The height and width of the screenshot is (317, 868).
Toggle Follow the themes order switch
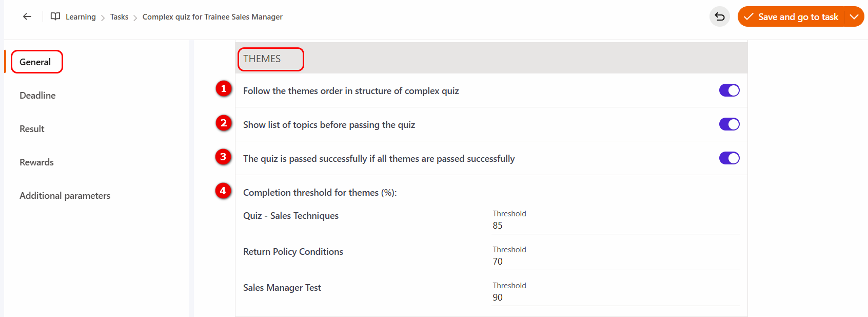[x=729, y=90]
